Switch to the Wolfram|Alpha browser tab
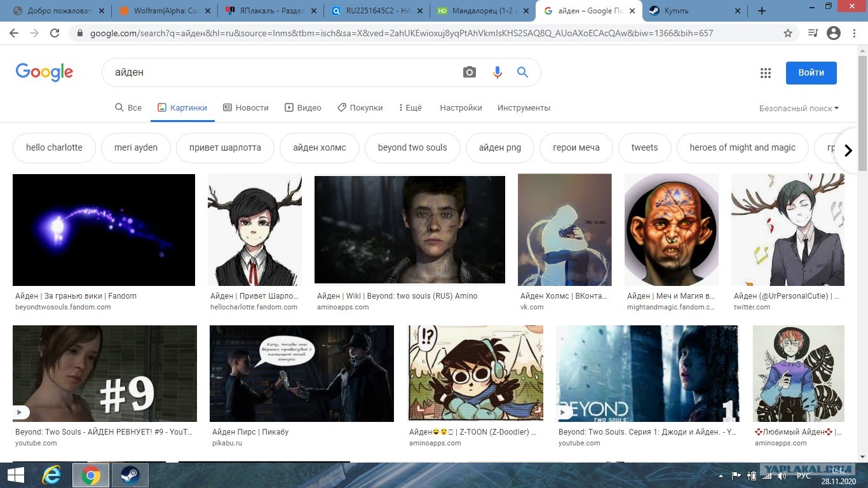Image resolution: width=868 pixels, height=488 pixels. coord(165,11)
